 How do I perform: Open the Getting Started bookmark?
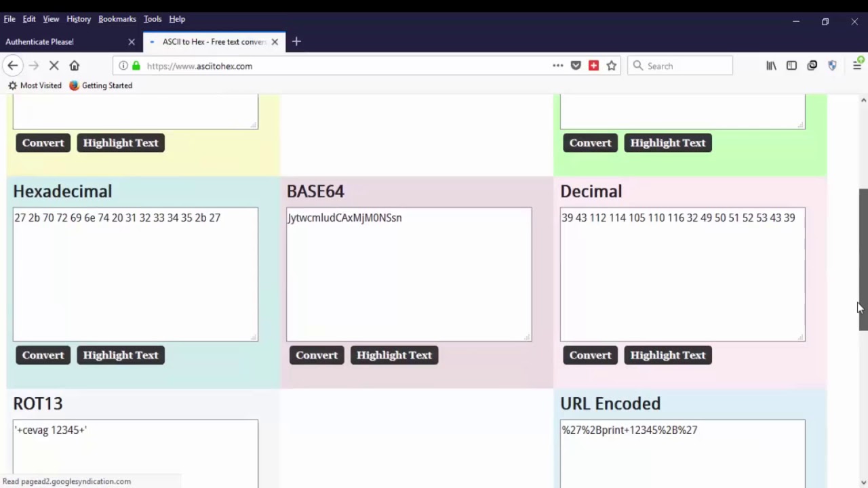coord(100,85)
